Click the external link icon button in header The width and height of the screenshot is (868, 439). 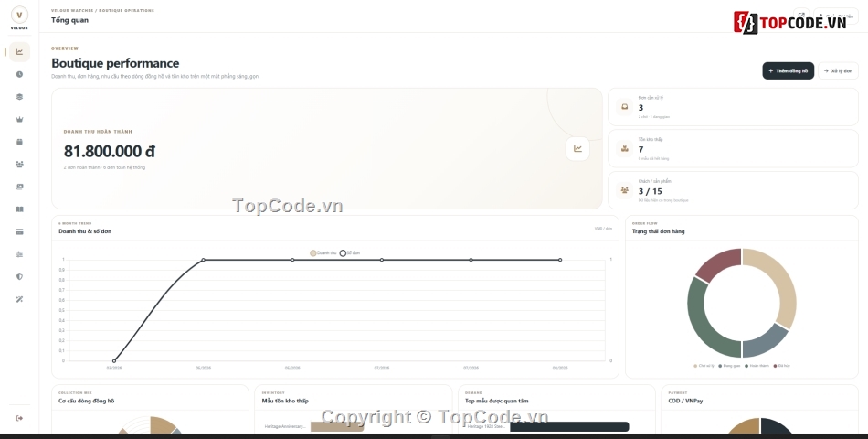point(801,16)
